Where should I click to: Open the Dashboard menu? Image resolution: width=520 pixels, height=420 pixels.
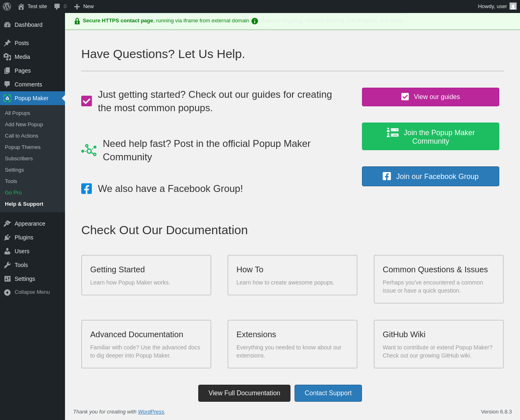32,25
